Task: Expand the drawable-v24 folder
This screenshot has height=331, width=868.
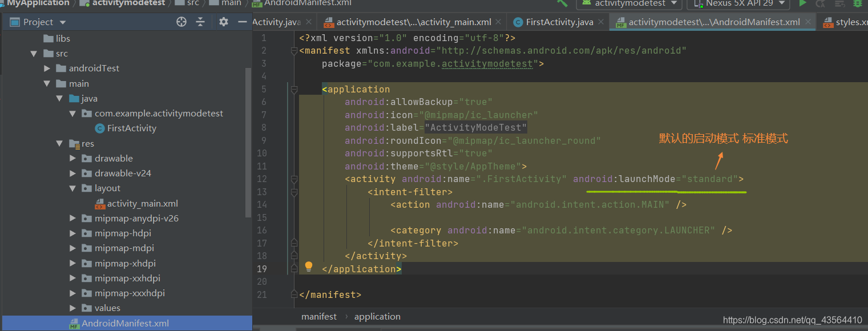Action: click(x=72, y=173)
